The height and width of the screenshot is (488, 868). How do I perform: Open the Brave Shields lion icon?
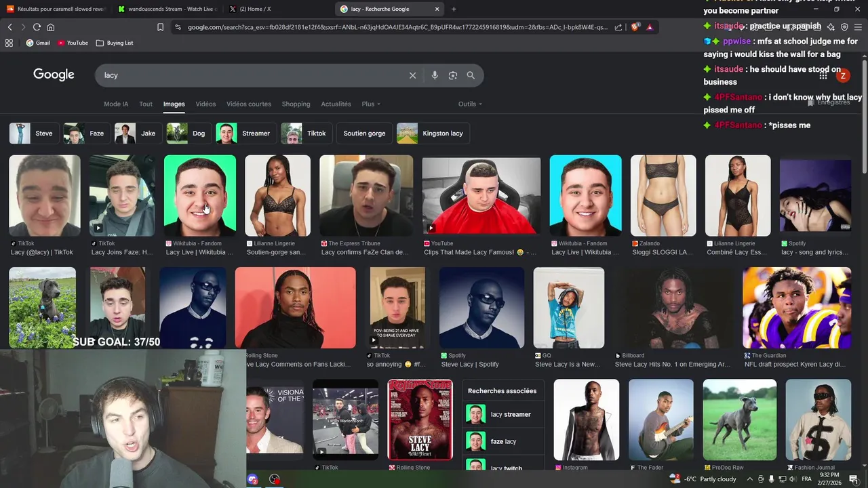click(x=635, y=27)
